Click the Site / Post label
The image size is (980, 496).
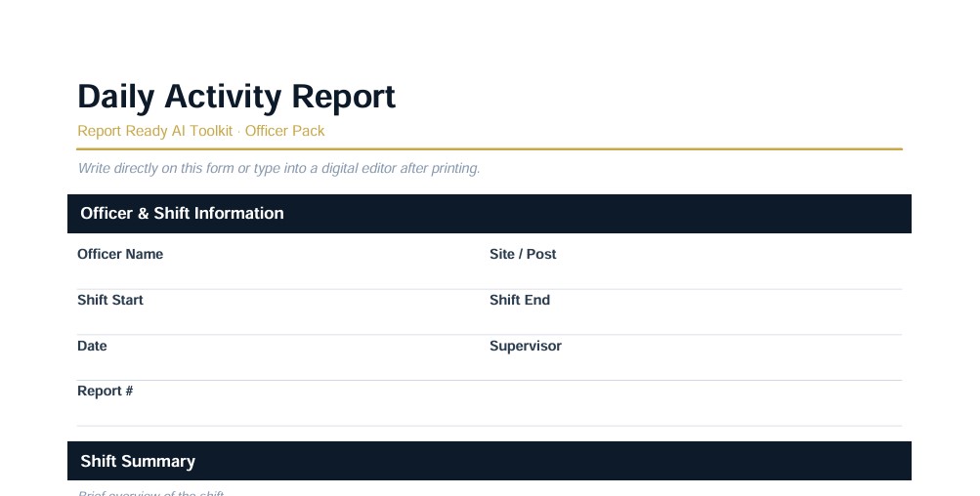tap(523, 254)
